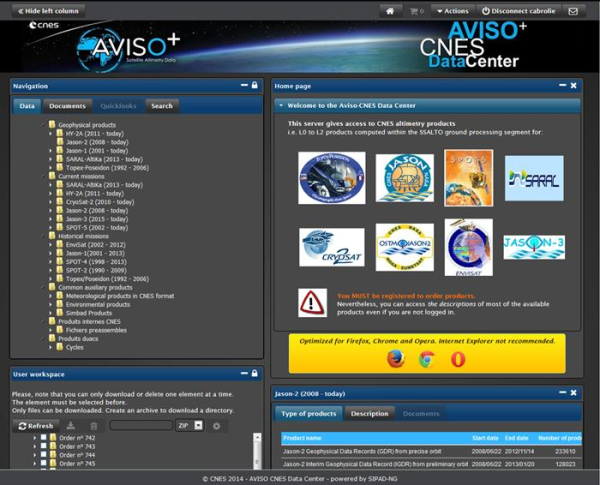
Task: Select Jason-3 (2015 - today) tree item
Action: 97,219
